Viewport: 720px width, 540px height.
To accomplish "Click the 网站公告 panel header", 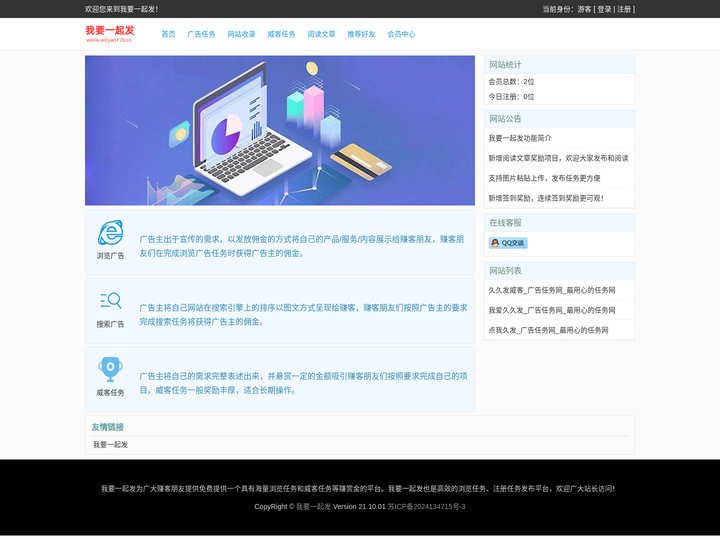I will point(559,119).
